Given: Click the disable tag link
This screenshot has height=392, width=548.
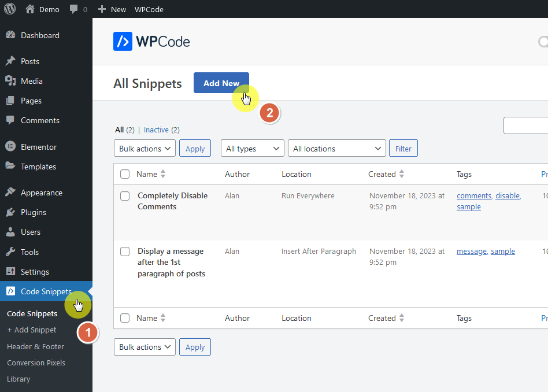Looking at the screenshot, I should point(508,196).
